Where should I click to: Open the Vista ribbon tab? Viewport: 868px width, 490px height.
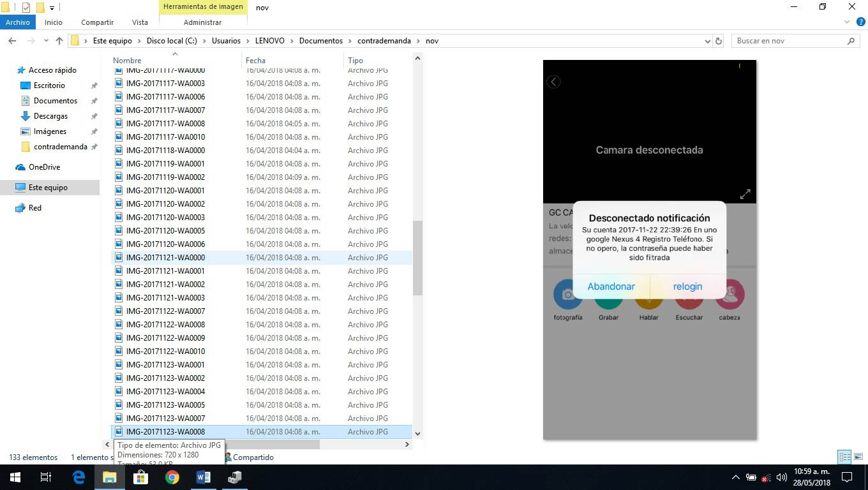click(140, 22)
